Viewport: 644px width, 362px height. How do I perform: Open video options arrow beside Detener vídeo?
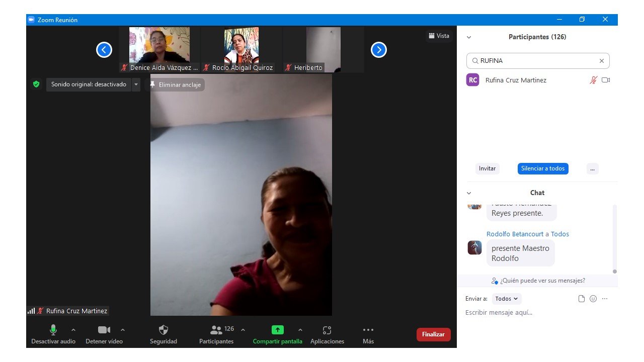coord(123,330)
